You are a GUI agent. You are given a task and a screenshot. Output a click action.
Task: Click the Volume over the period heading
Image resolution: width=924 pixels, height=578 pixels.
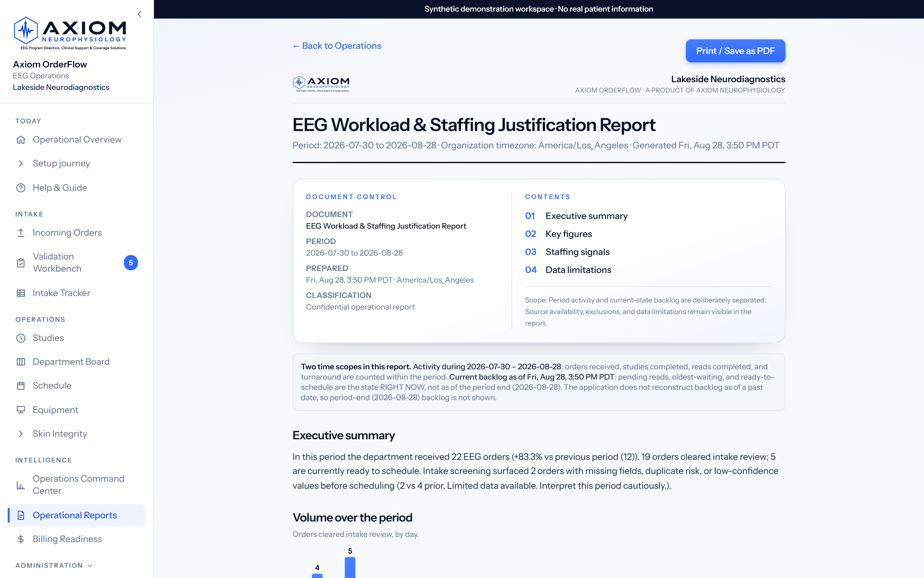352,518
